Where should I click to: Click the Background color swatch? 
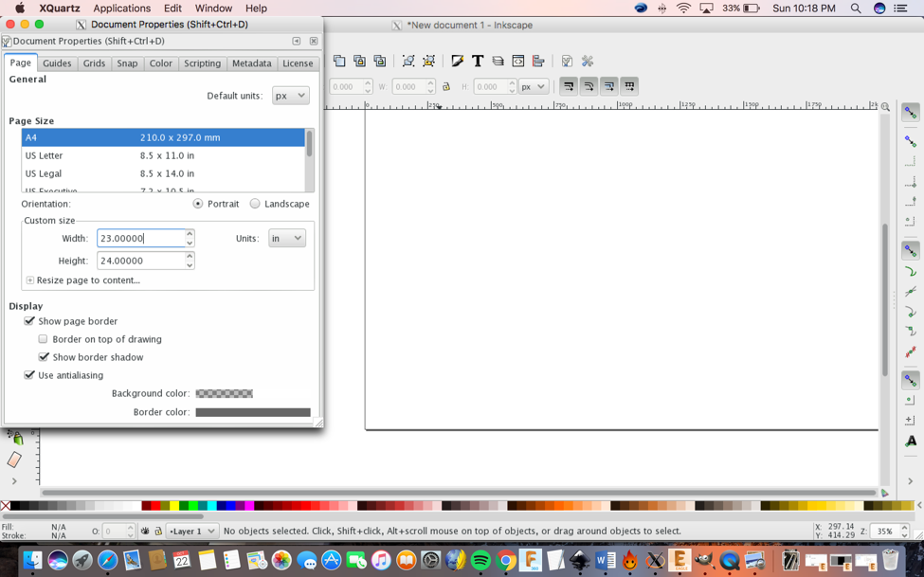[224, 393]
